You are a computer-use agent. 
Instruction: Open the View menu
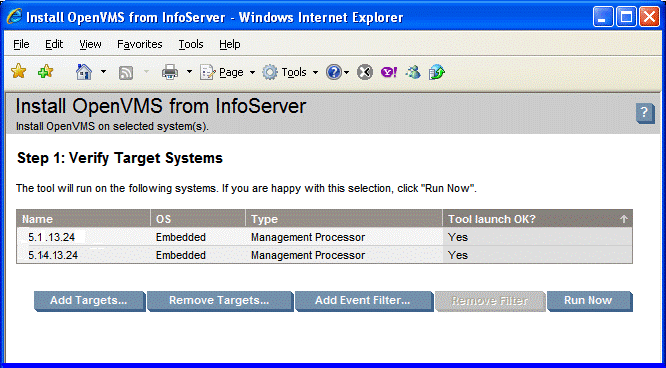click(90, 44)
